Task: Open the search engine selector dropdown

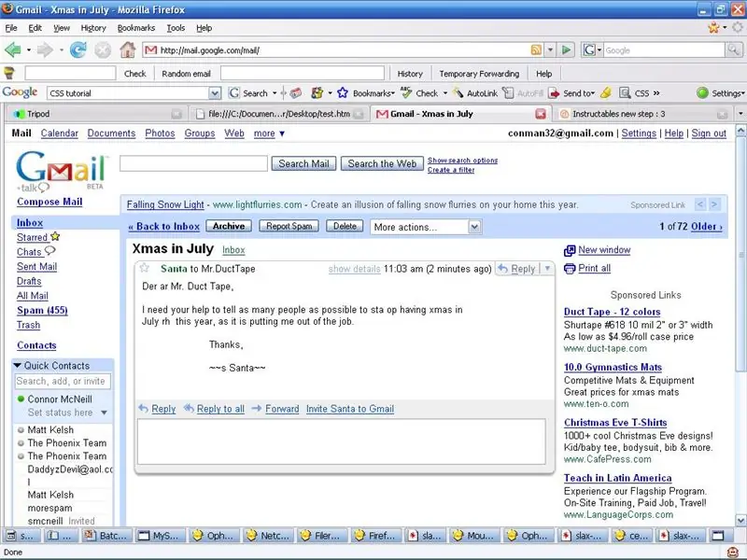Action: 599,50
